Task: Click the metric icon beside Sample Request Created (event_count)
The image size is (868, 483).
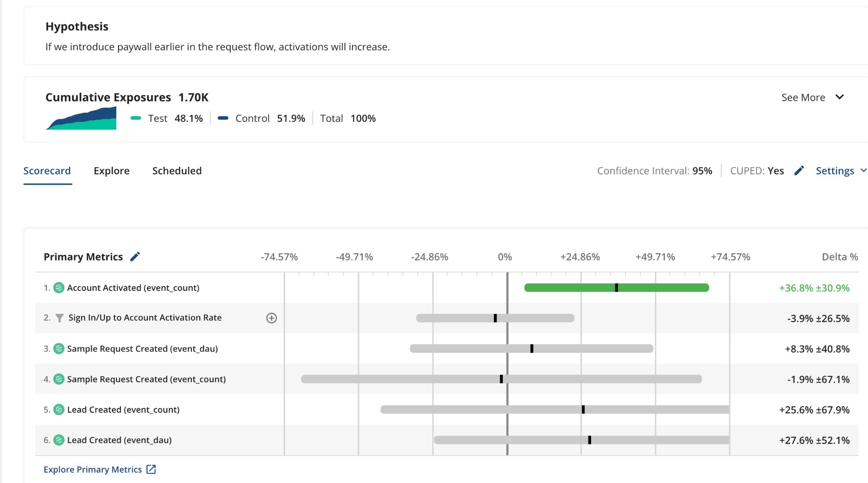Action: pyautogui.click(x=58, y=379)
